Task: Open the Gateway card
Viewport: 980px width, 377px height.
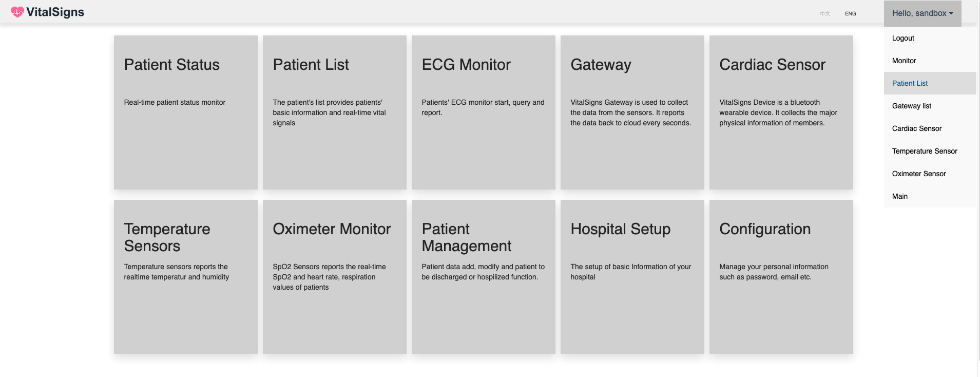Action: pos(632,112)
